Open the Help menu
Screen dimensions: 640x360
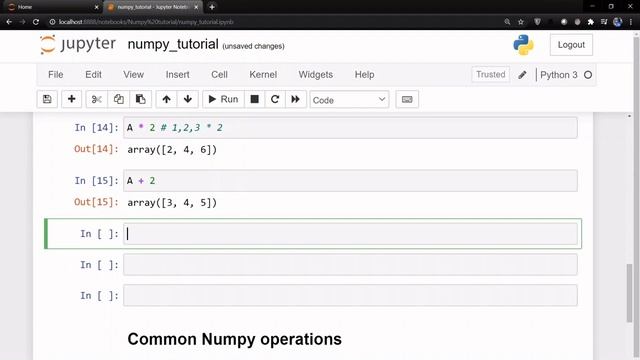coord(364,75)
